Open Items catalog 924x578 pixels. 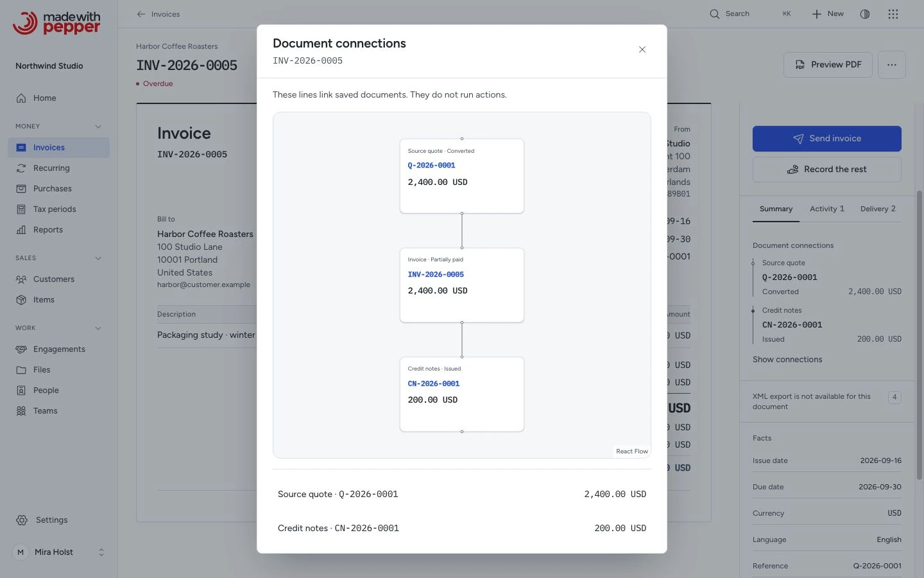(58, 300)
